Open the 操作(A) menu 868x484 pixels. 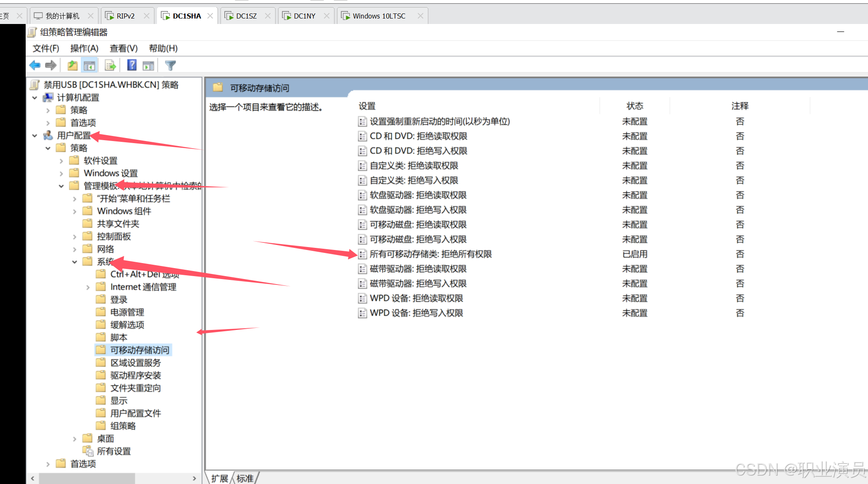point(84,48)
